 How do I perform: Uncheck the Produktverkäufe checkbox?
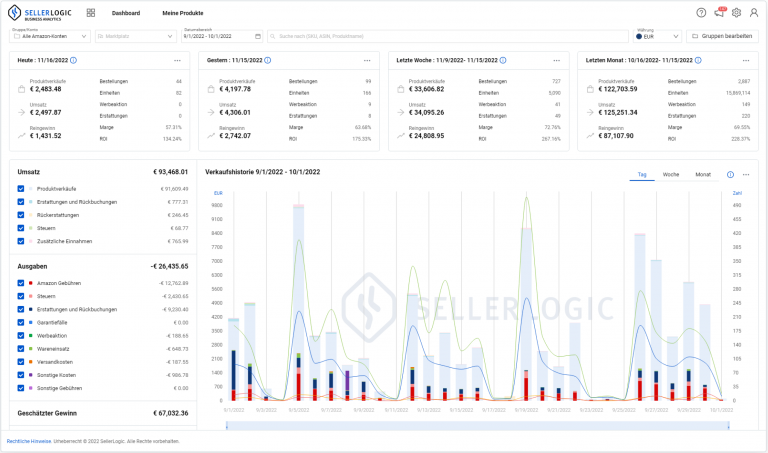click(21, 189)
